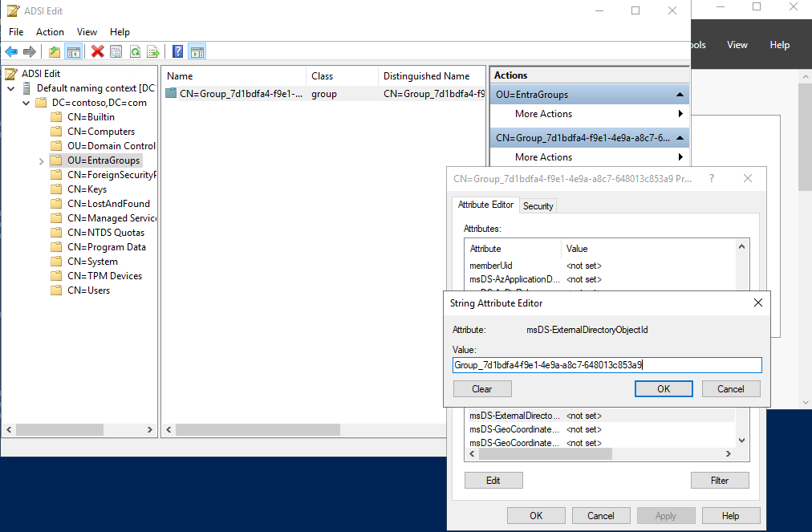This screenshot has width=812, height=532.
Task: Switch to the Security tab
Action: 538,206
